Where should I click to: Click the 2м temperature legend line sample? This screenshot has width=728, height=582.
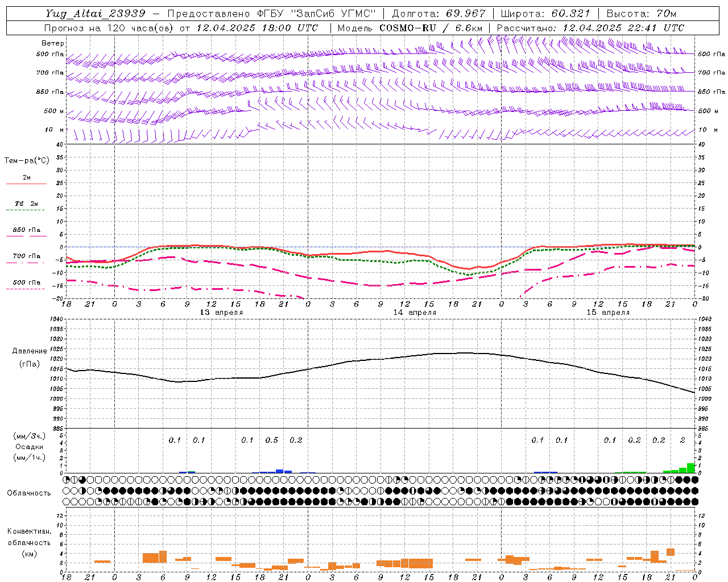click(x=26, y=184)
